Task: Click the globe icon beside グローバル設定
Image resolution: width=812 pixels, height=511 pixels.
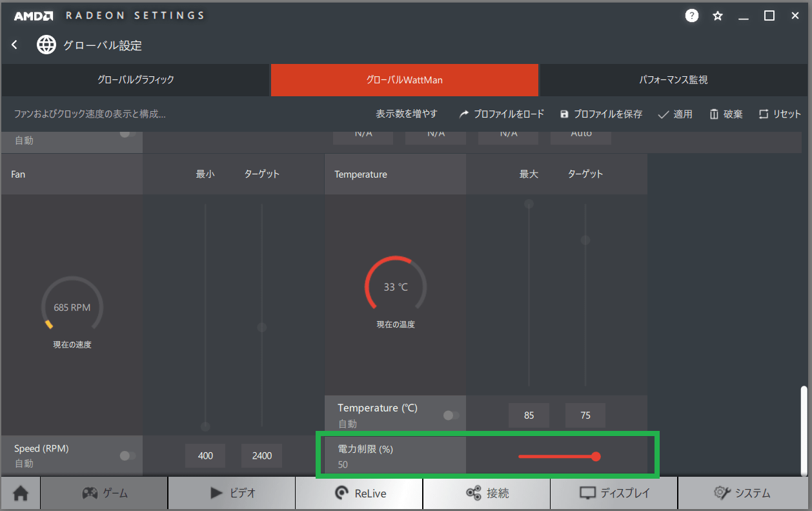Action: (46, 45)
